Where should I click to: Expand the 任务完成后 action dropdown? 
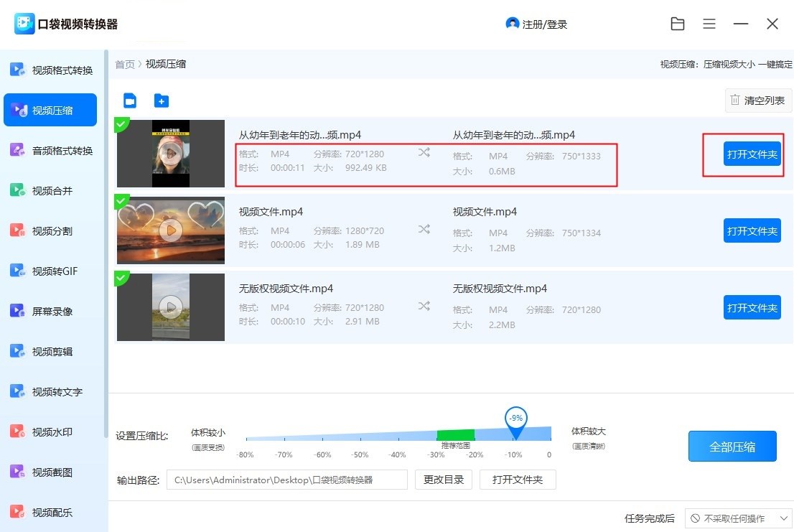(737, 518)
